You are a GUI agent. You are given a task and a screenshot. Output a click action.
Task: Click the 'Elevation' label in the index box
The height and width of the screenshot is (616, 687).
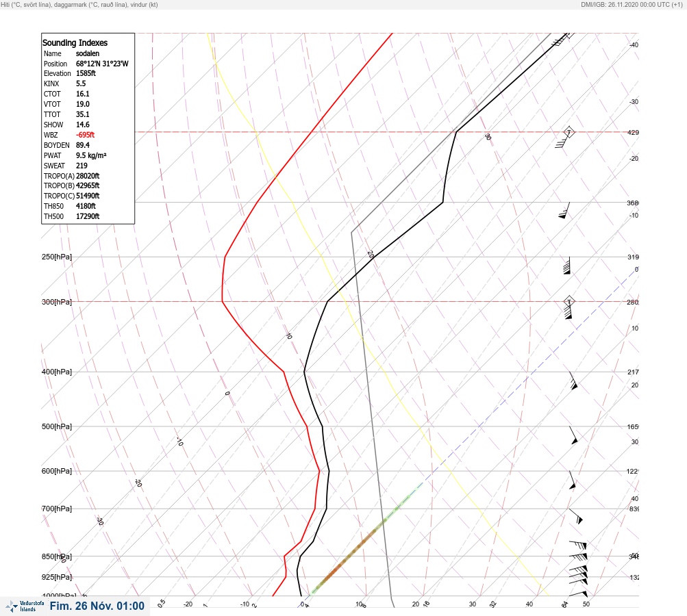58,73
